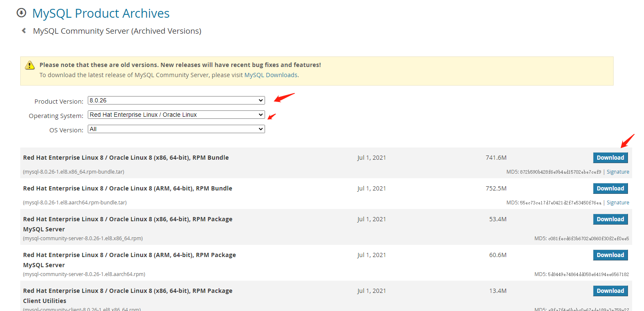Click MySQL Community Server (Archived Versions) title
The width and height of the screenshot is (644, 311).
[x=117, y=31]
